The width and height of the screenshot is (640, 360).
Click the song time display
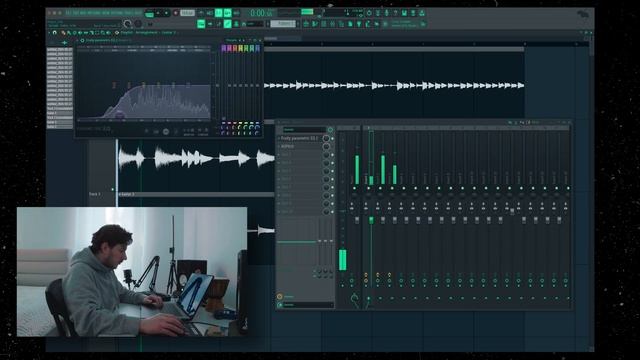coord(261,13)
